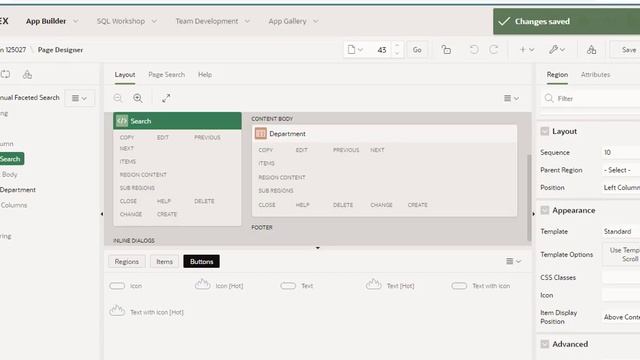Select Department node in the tree
The image size is (640, 360).
18,190
